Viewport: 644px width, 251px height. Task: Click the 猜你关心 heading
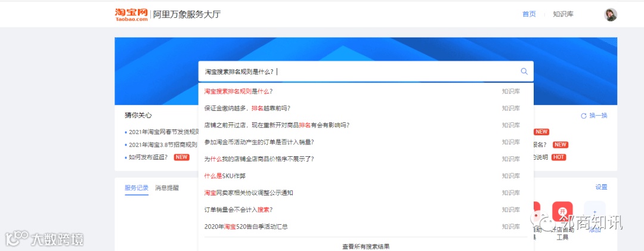[138, 116]
